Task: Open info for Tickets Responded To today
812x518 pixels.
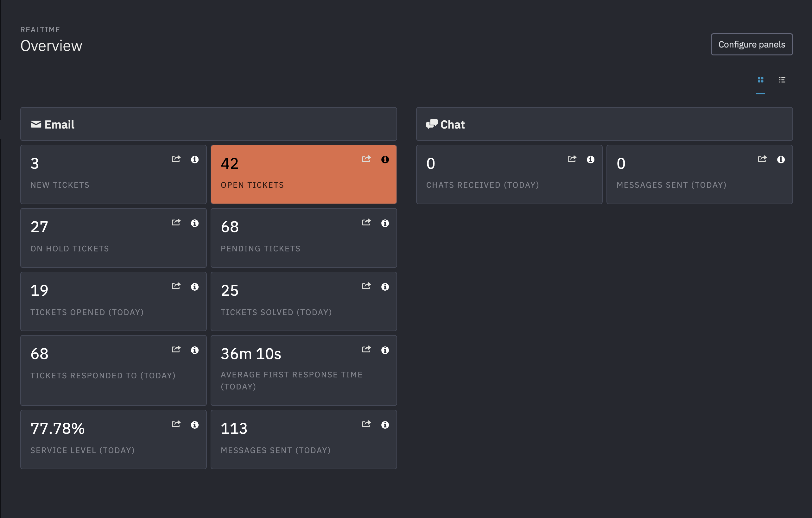Action: 194,350
